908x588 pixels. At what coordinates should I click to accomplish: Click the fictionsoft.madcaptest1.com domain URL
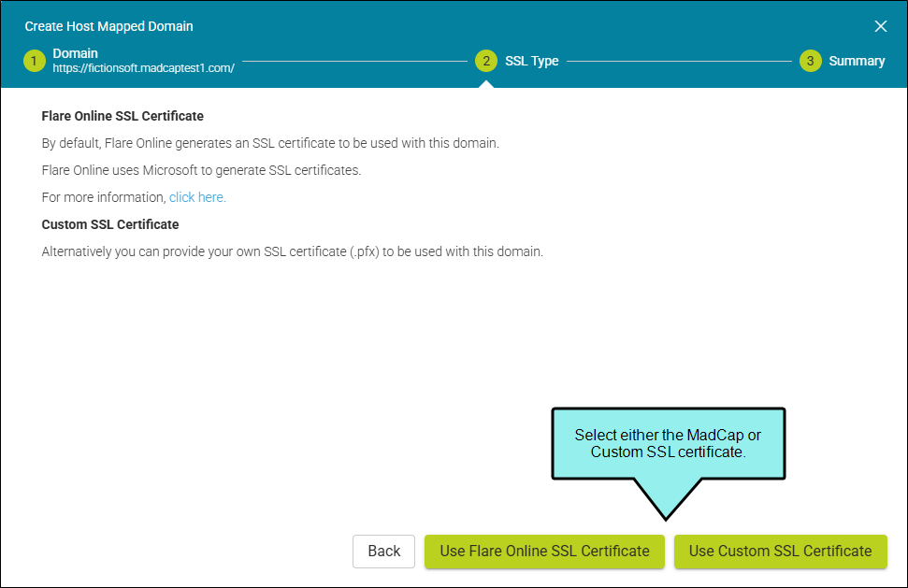coord(143,68)
